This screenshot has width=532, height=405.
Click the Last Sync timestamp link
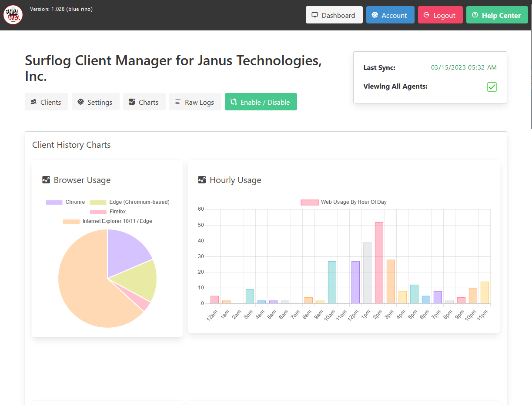(464, 68)
